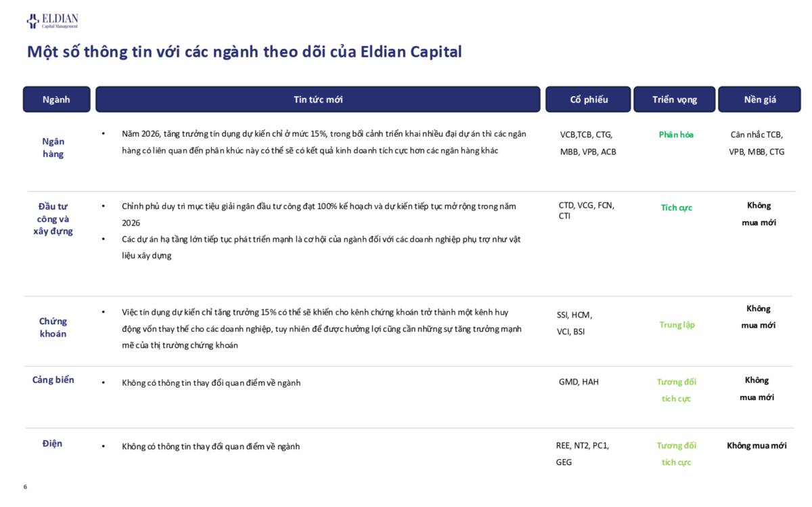Image resolution: width=812 pixels, height=507 pixels.
Task: Click the Nền giá column header
Action: [x=760, y=100]
